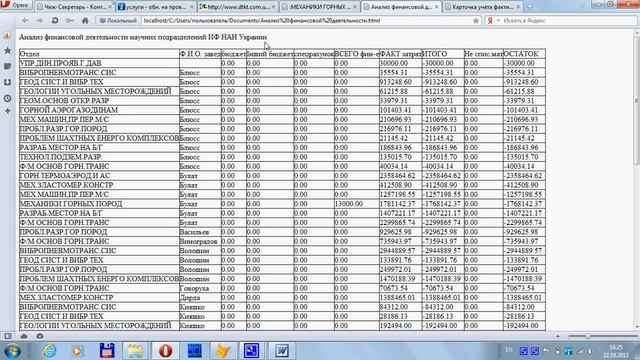Close the Карточка учета tab
This screenshot has width=640, height=360.
[x=518, y=7]
